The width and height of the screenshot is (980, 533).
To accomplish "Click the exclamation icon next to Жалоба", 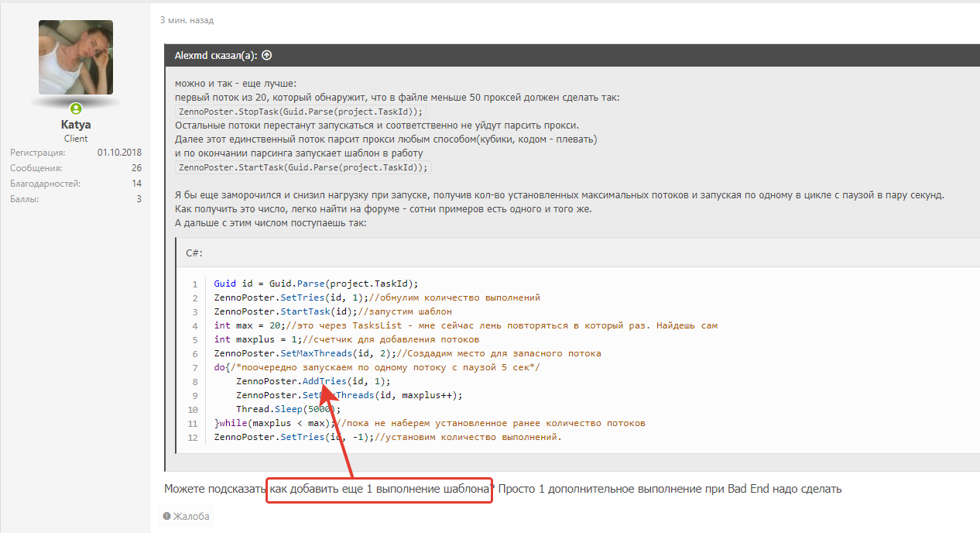I will point(166,516).
